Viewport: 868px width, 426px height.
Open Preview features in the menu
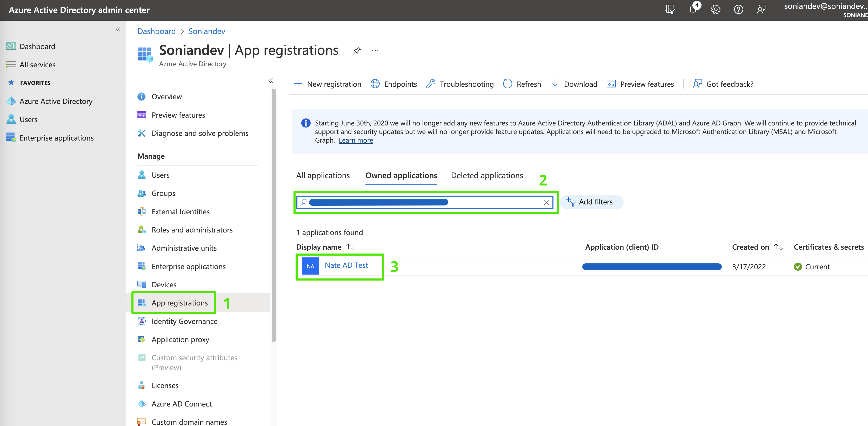tap(171, 115)
